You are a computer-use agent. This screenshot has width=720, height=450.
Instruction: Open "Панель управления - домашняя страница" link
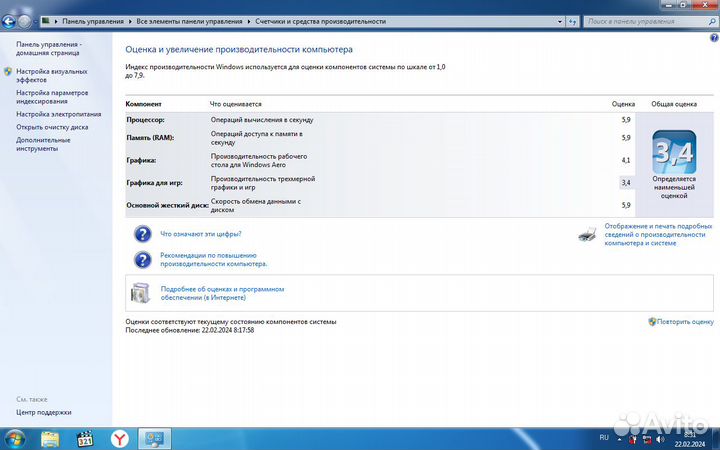[x=49, y=49]
